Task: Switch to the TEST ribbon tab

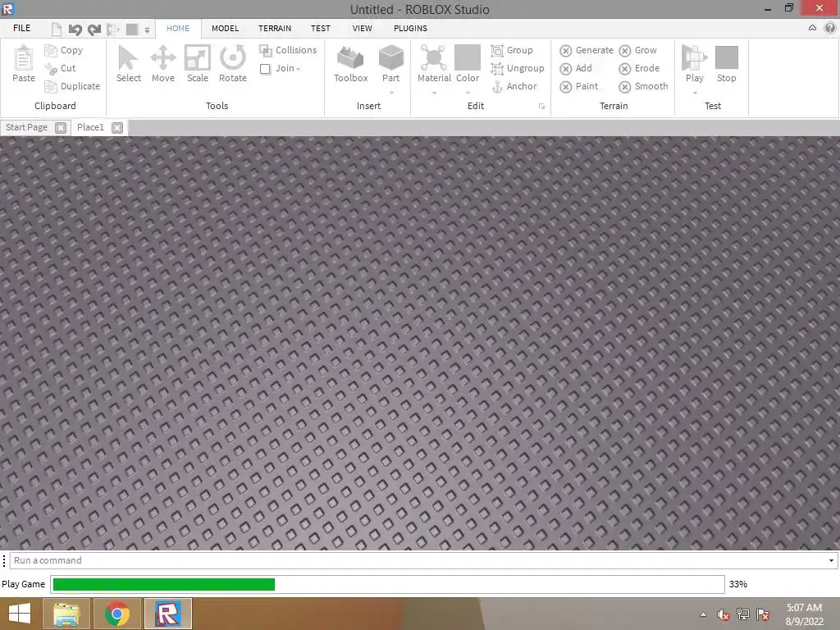Action: (321, 29)
